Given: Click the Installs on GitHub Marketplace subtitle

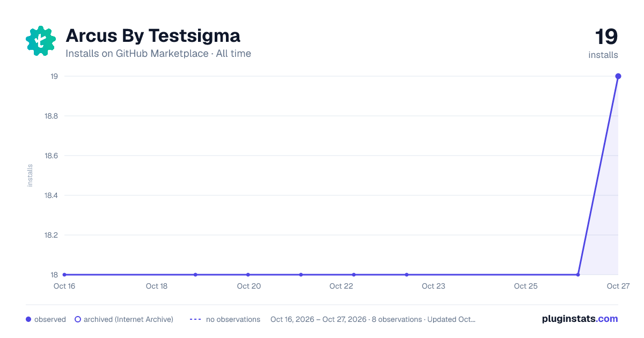Looking at the screenshot, I should click(x=158, y=54).
